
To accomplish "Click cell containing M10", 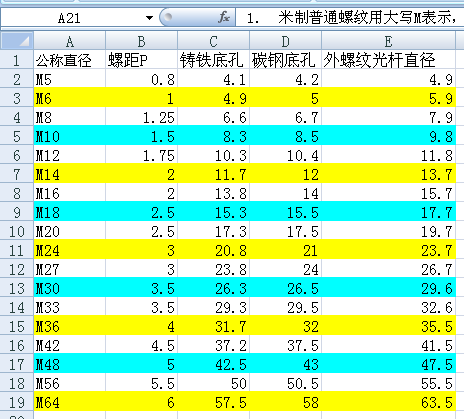I will pos(69,136).
